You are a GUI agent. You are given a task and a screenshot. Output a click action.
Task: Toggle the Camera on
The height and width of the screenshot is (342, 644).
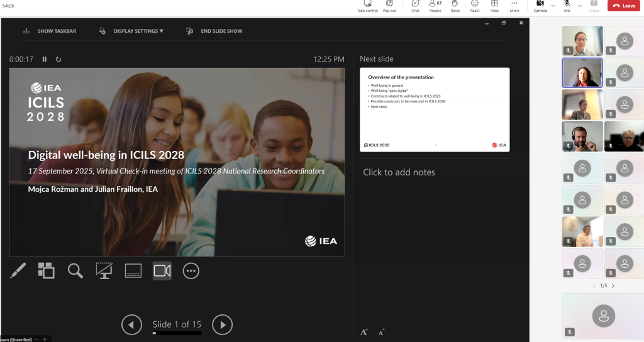(540, 6)
